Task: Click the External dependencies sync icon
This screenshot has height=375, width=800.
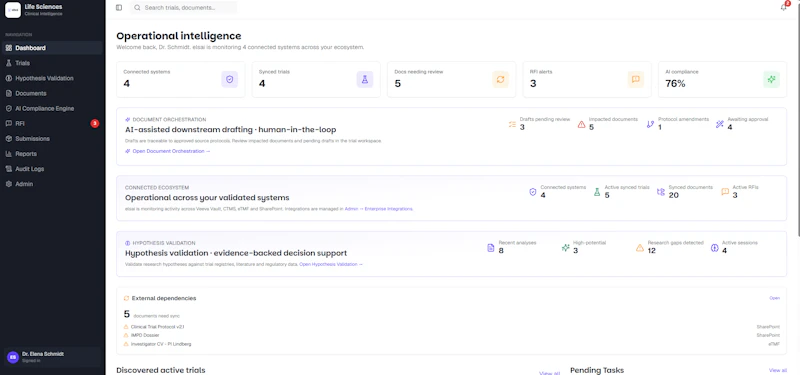Action: tap(127, 298)
